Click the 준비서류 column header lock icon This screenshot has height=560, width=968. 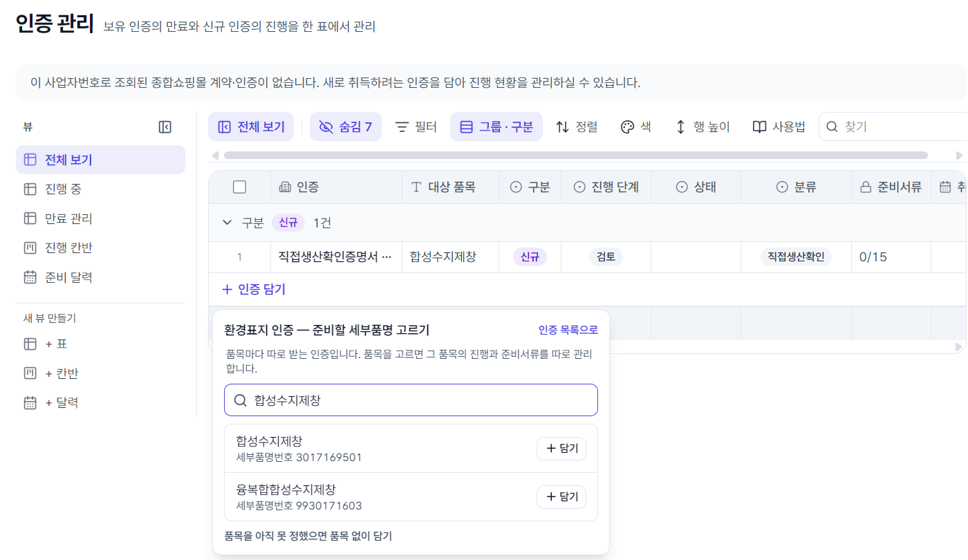865,187
